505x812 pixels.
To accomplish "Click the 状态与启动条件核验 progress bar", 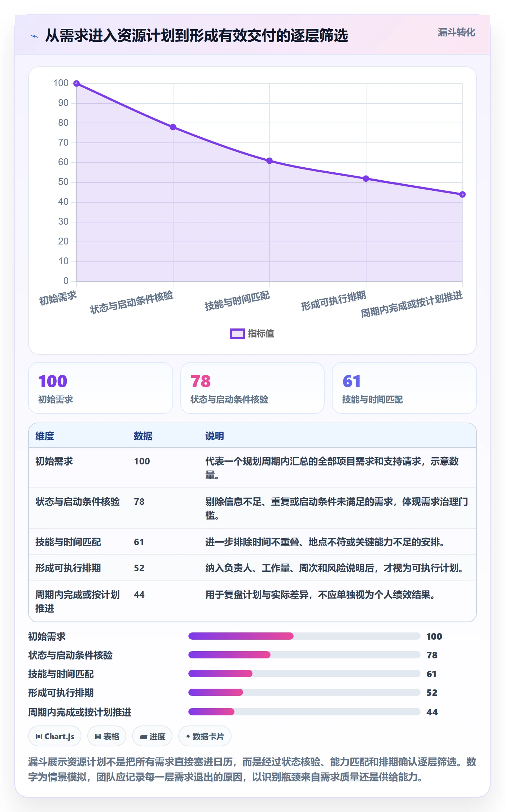I will click(x=304, y=655).
